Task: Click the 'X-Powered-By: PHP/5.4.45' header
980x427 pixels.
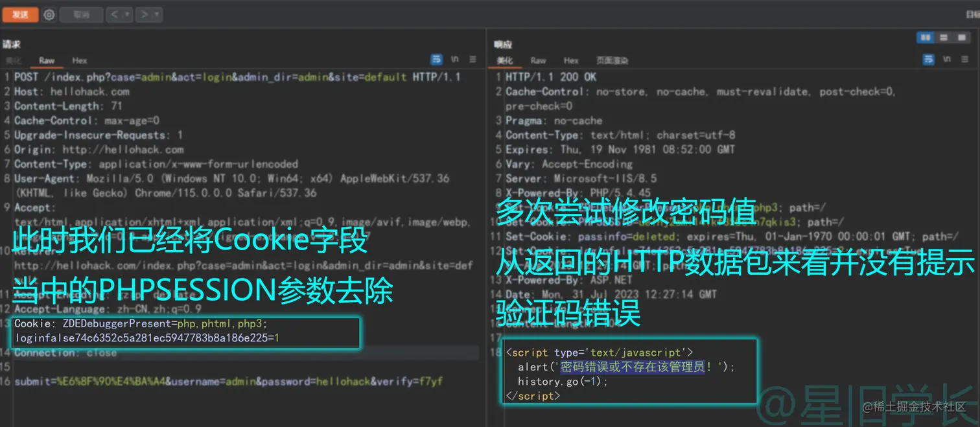Action: coord(578,193)
